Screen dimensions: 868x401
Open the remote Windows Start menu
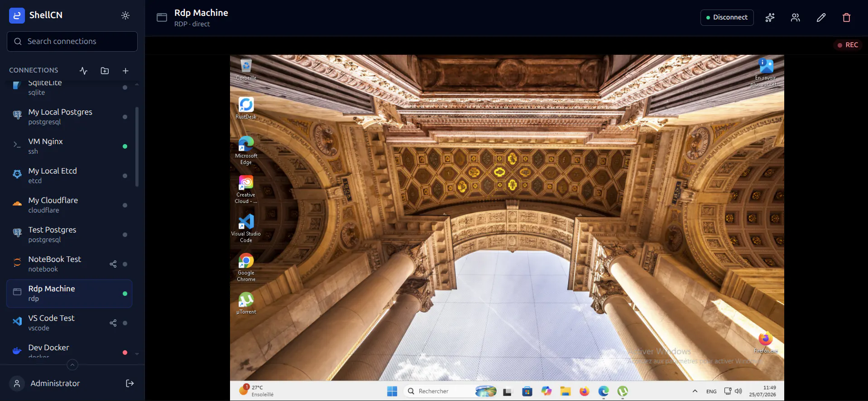tap(392, 391)
